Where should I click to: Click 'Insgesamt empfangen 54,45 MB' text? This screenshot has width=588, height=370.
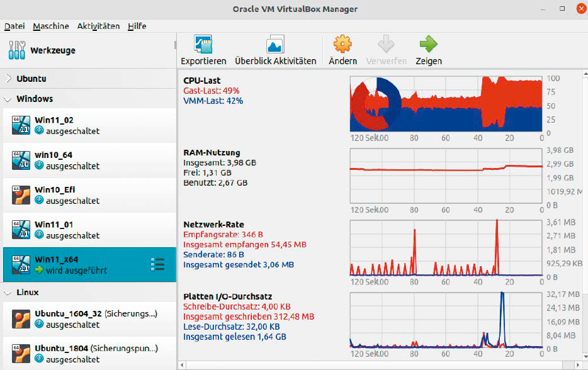[245, 245]
